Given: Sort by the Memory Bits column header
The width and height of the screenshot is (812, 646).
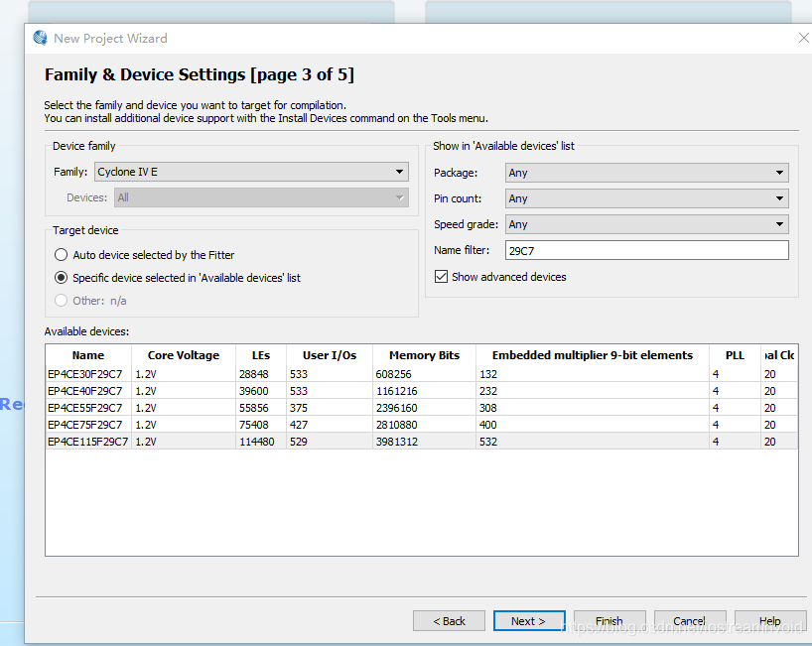Looking at the screenshot, I should (x=424, y=355).
